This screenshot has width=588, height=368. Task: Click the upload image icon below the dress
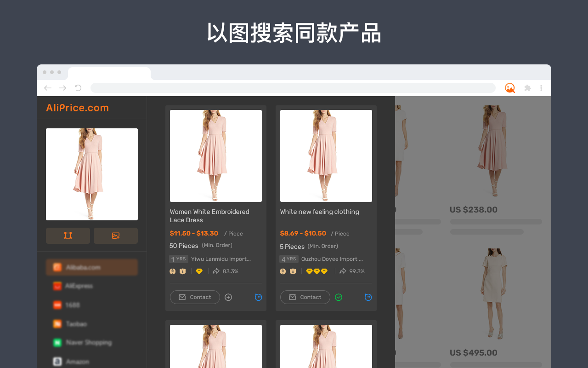(x=115, y=236)
